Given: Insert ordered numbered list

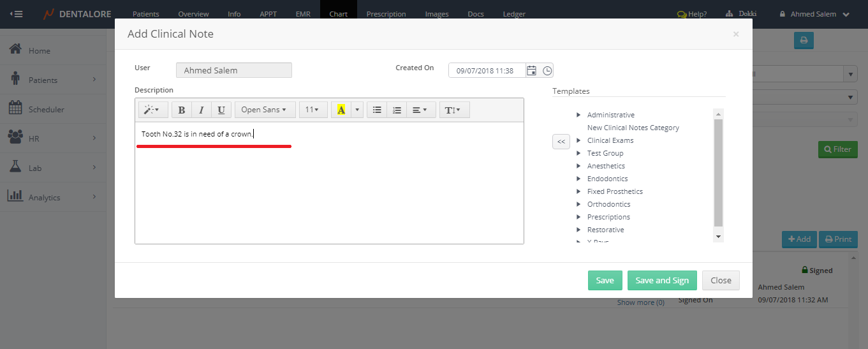Looking at the screenshot, I should 397,110.
